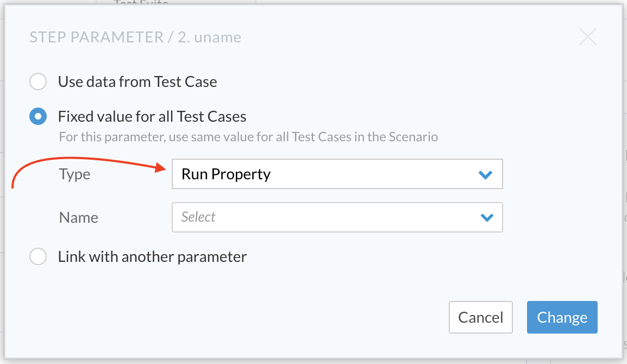Click the 'STEP PARAMETER / 2. uname' title

pos(135,37)
